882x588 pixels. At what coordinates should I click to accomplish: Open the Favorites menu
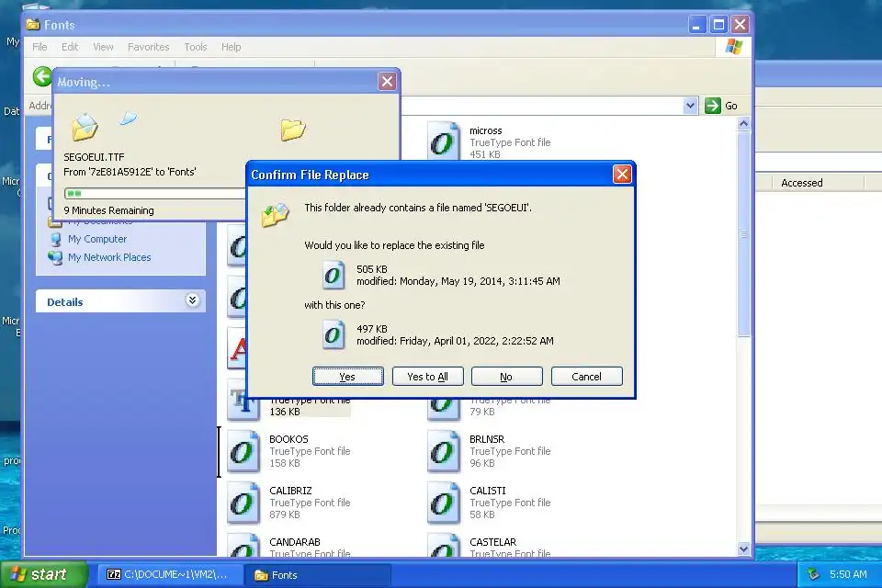click(x=149, y=47)
